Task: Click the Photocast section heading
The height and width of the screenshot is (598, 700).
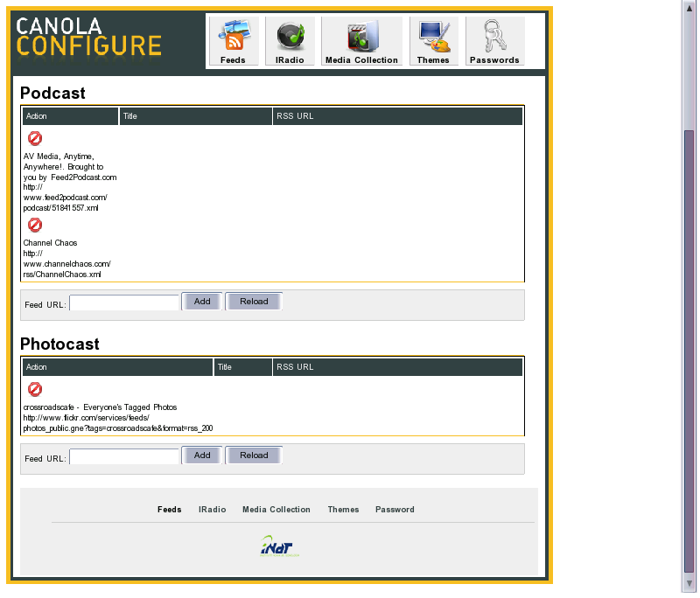Action: [59, 344]
